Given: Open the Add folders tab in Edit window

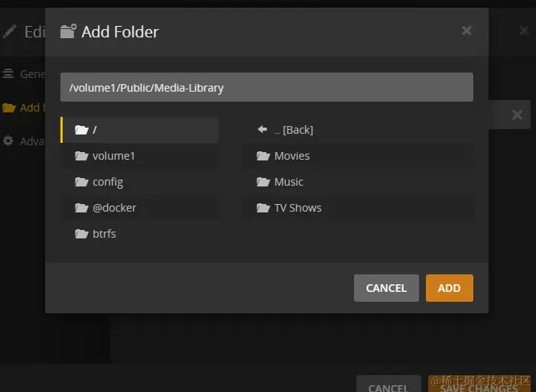Looking at the screenshot, I should click(x=23, y=108).
